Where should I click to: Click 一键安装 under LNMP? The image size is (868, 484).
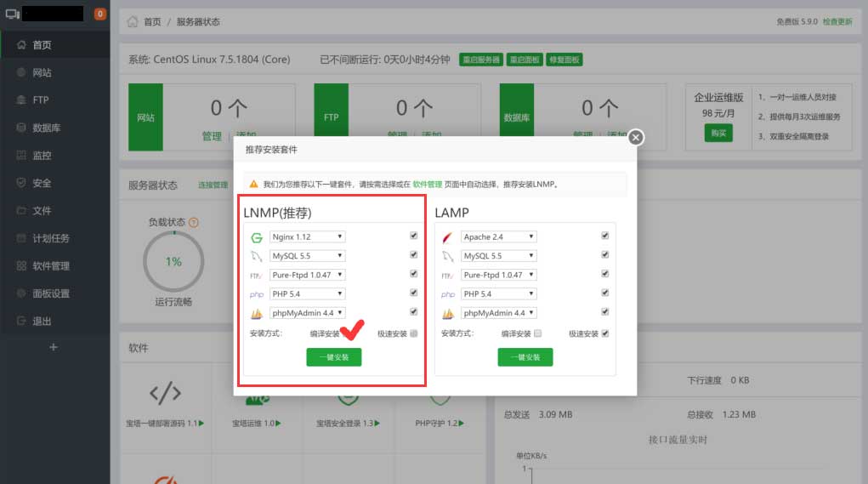[334, 357]
